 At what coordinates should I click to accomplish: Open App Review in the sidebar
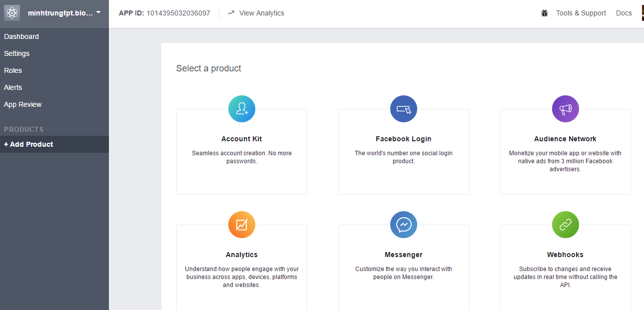pyautogui.click(x=54, y=104)
